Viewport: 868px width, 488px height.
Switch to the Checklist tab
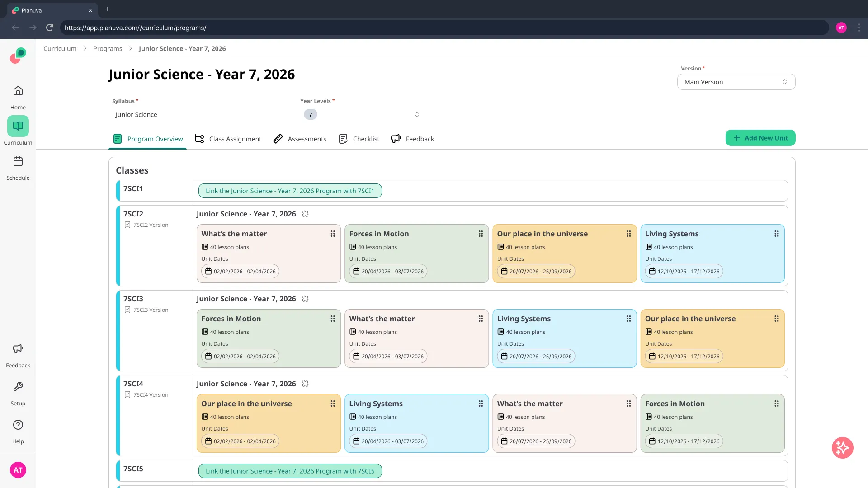tap(366, 139)
